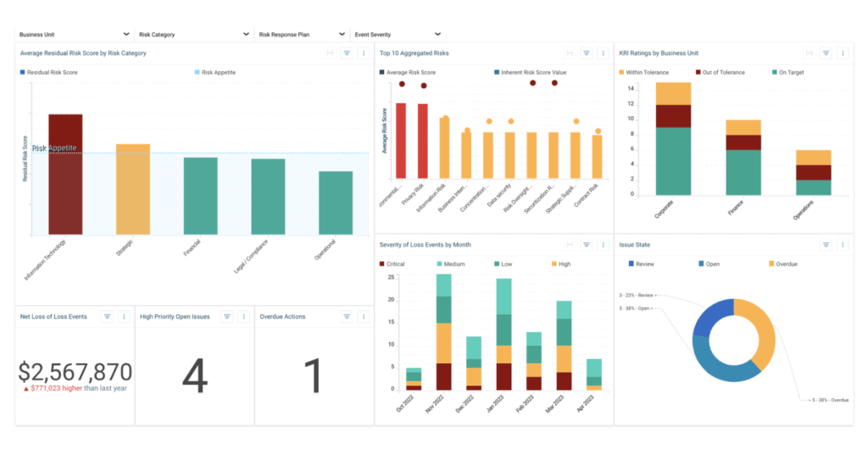Click filter icon on KRI Ratings by Business Unit

click(x=826, y=53)
